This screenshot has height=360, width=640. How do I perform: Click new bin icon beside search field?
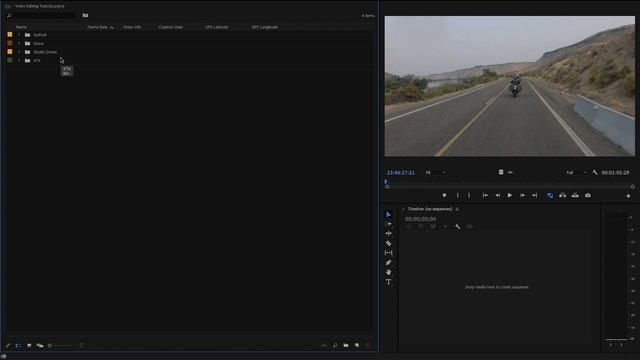tap(85, 16)
